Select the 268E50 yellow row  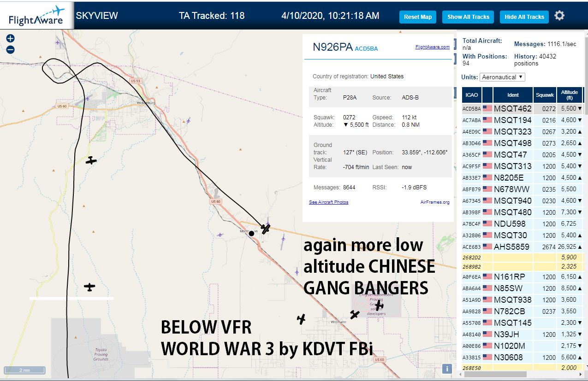(523, 368)
